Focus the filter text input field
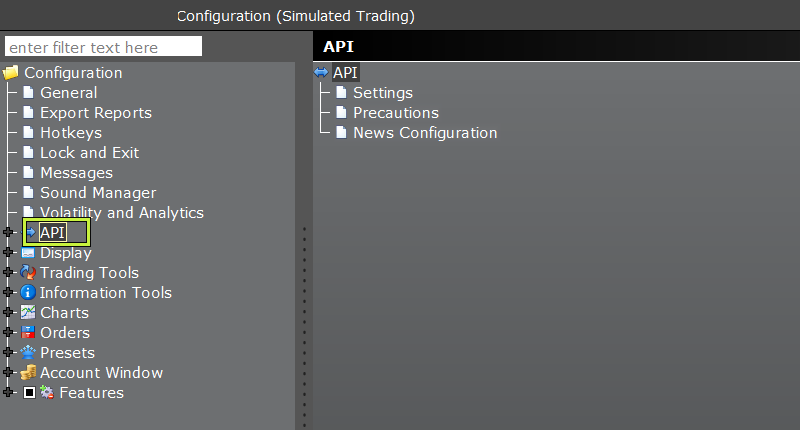Image resolution: width=800 pixels, height=430 pixels. coord(104,47)
